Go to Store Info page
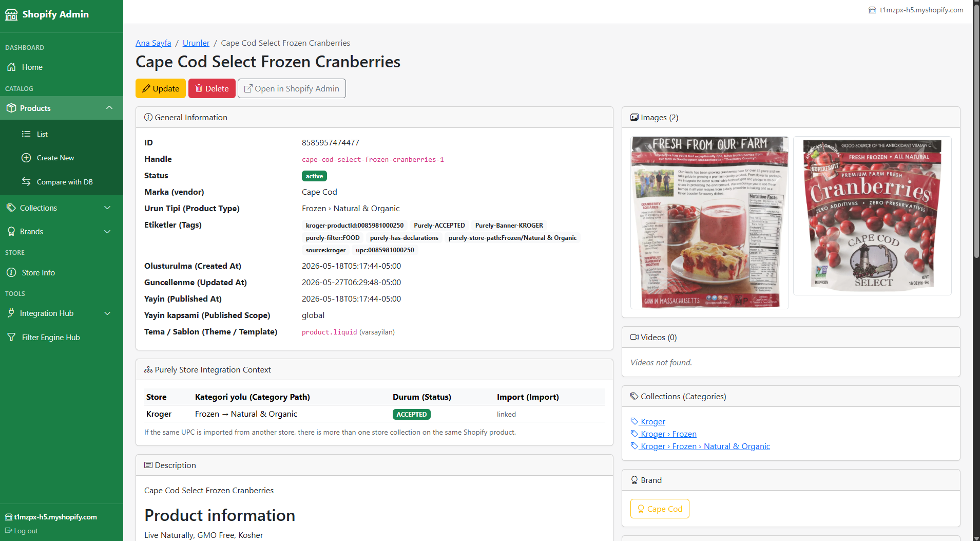This screenshot has width=980, height=541. click(x=62, y=272)
